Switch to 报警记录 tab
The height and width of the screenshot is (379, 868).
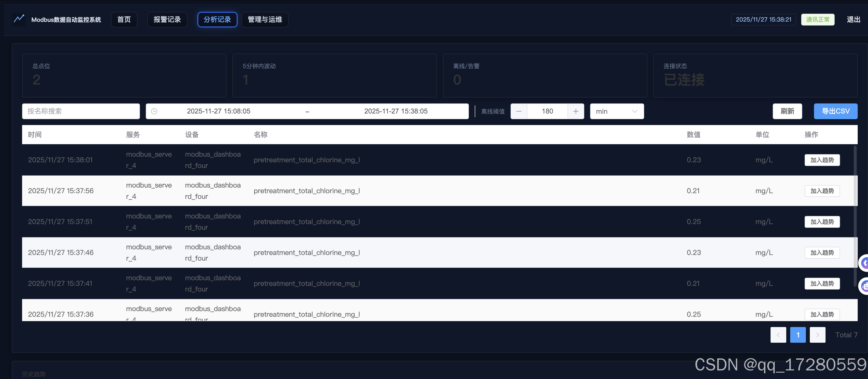coord(167,20)
